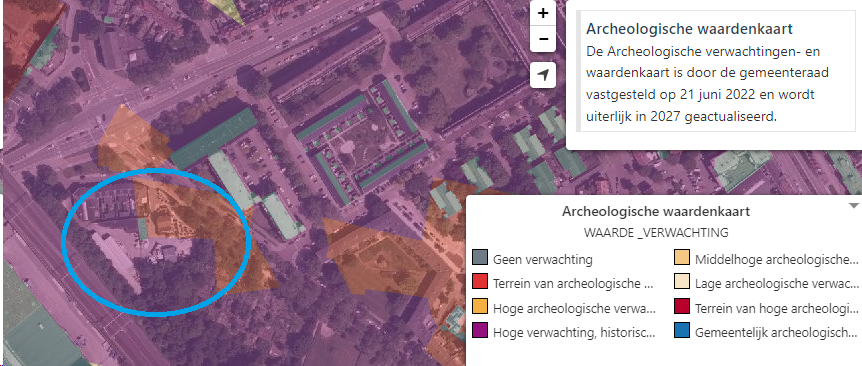Click the red Terrein van archeologische swatch
This screenshot has width=862, height=366.
tap(480, 282)
